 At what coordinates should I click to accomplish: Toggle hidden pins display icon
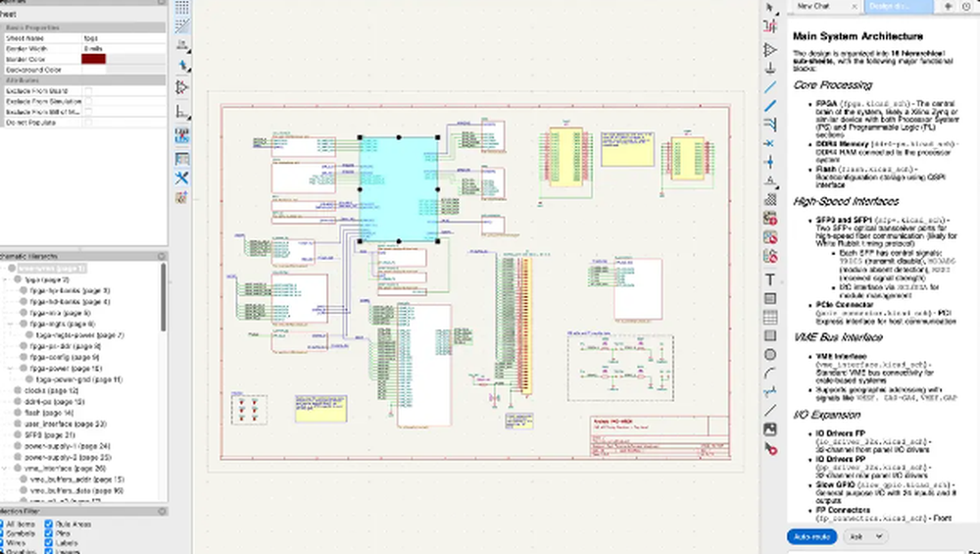(x=182, y=87)
